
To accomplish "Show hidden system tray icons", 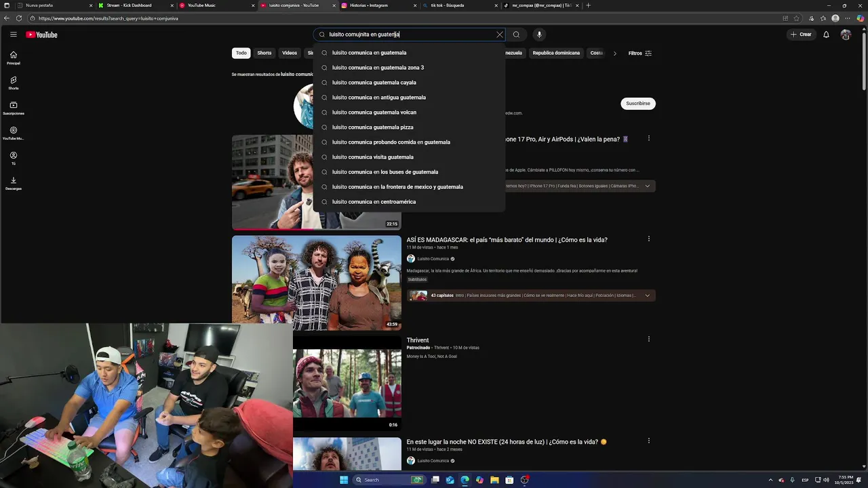I will pyautogui.click(x=770, y=480).
